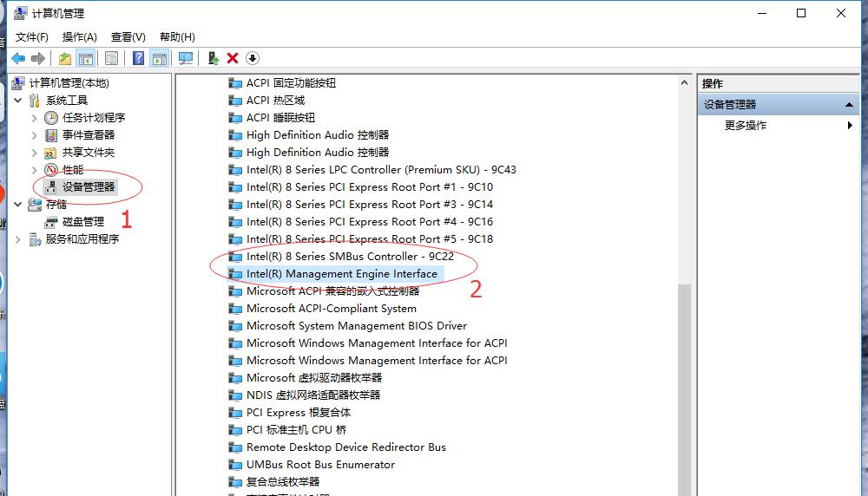Click the device list vertical scrollbar thumb
868x496 pixels.
coord(684,390)
